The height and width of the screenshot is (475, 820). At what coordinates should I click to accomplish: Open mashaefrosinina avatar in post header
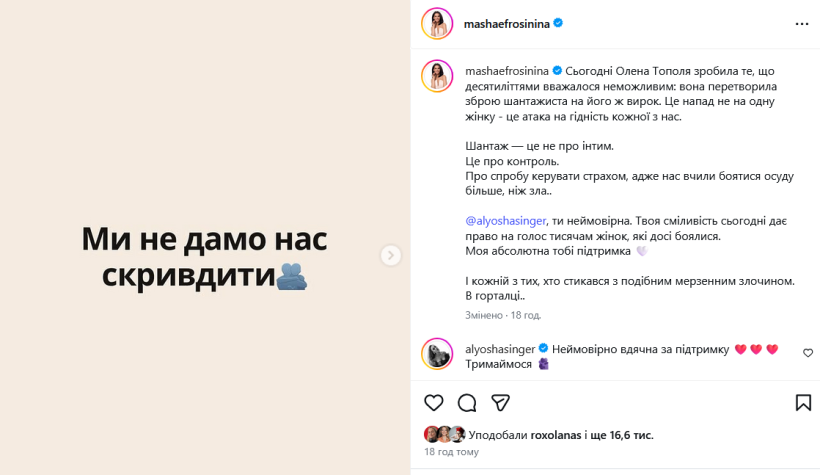click(437, 23)
